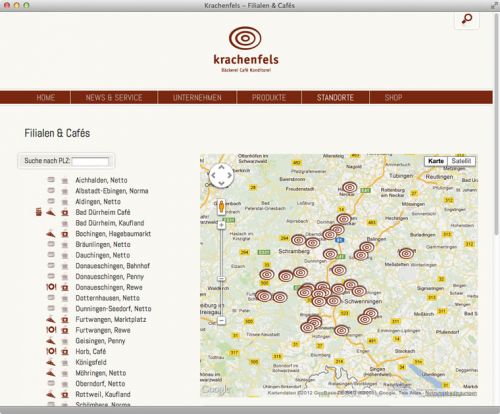Open the Albstadt-Ebingen, Norma location
The image size is (500, 414).
[112, 191]
